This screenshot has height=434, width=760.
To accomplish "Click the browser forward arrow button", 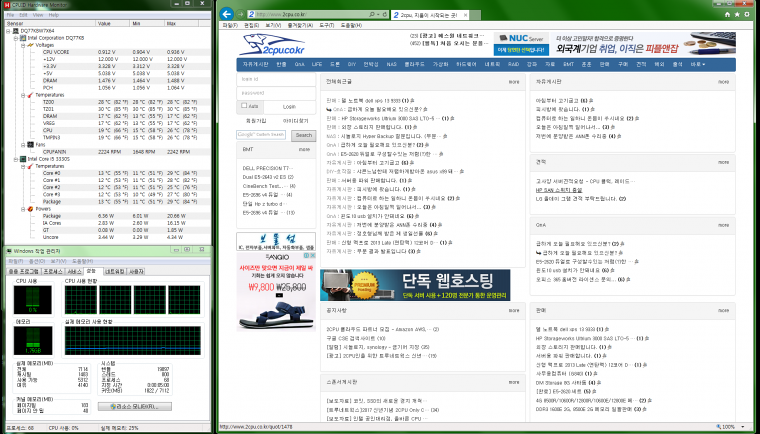I will tap(240, 15).
